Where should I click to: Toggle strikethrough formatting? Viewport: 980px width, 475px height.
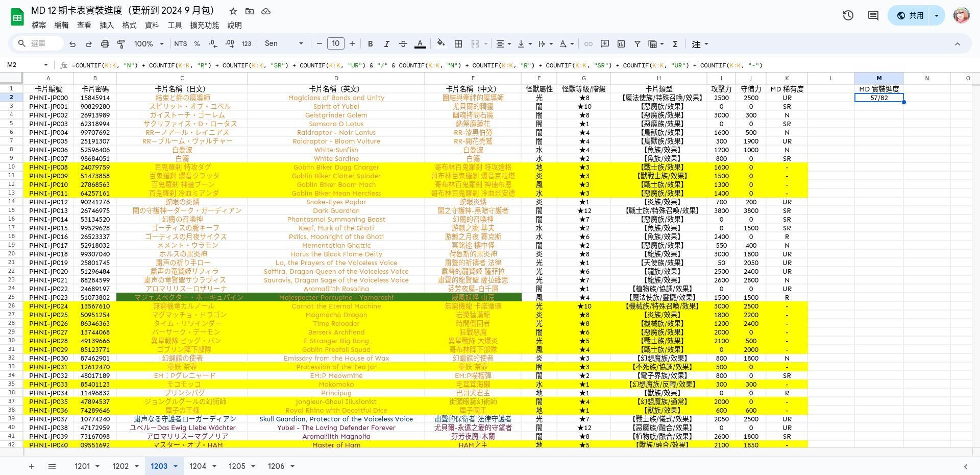coord(403,44)
